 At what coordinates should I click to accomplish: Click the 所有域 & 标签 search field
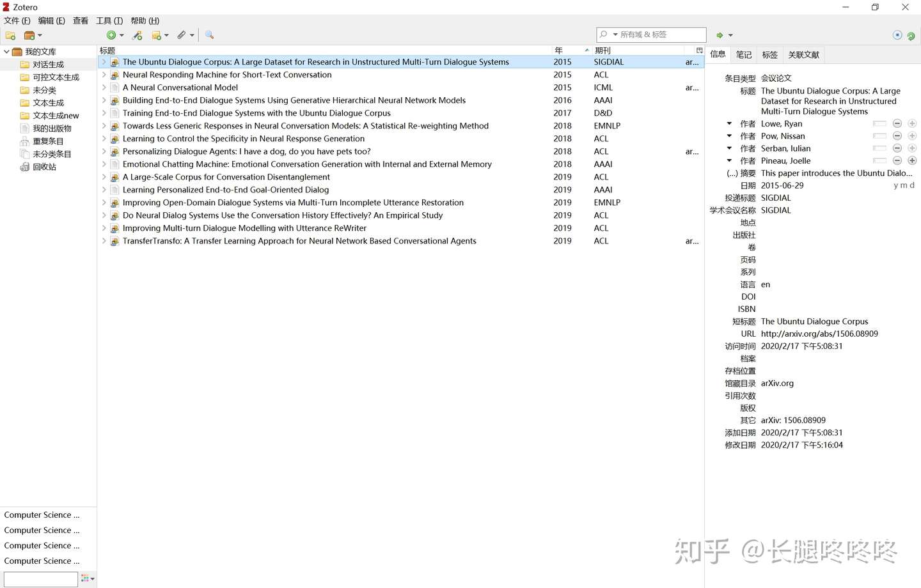coord(651,35)
